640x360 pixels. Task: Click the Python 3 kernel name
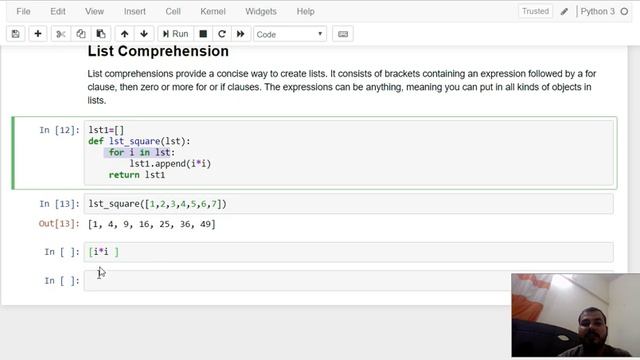coord(597,11)
